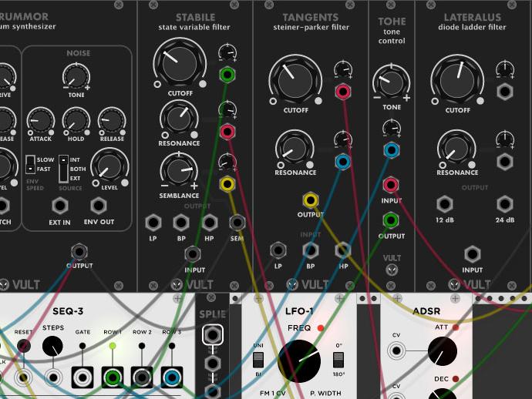Click the ADSR ATT knob
Screen dimensions: 532x399
tap(443, 351)
